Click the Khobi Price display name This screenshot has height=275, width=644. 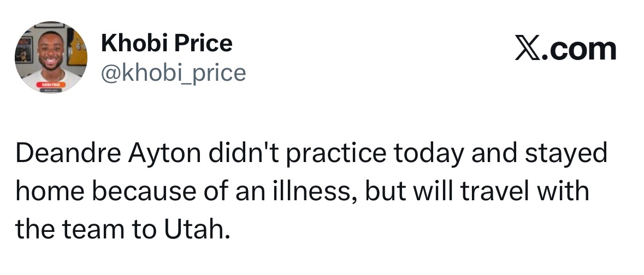click(x=167, y=43)
